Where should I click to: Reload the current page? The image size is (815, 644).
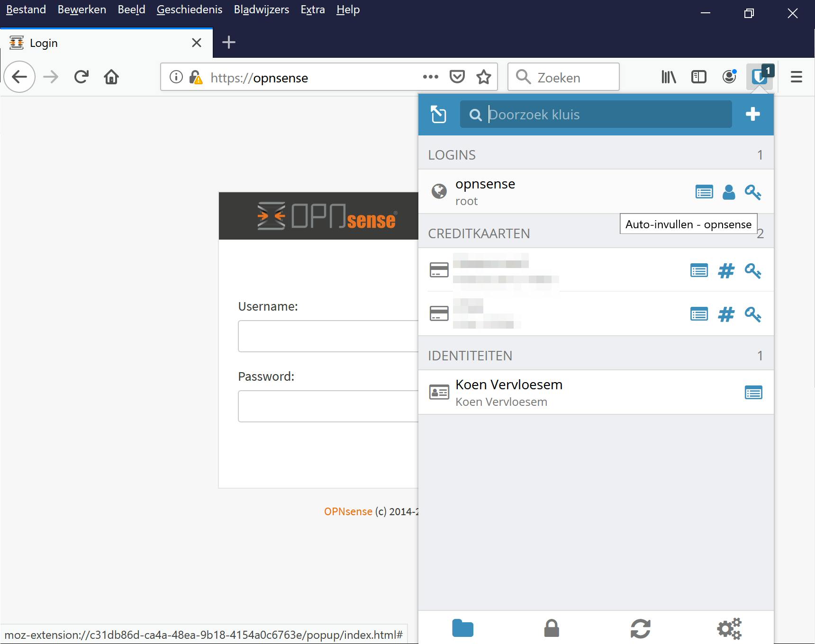click(x=81, y=77)
